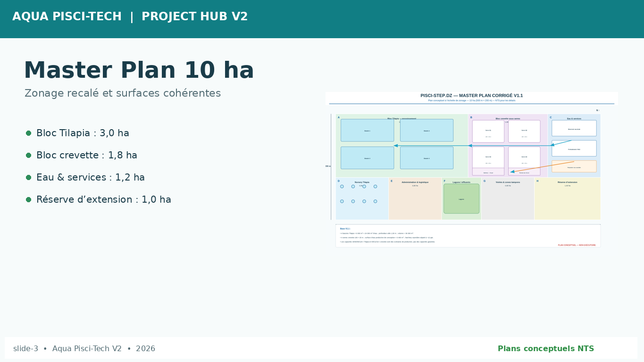
Task: Select the diagram title "PISCI-STEP.DZ — MASTER PLAN CORRIGÉ V1.1"
Action: [x=472, y=96]
